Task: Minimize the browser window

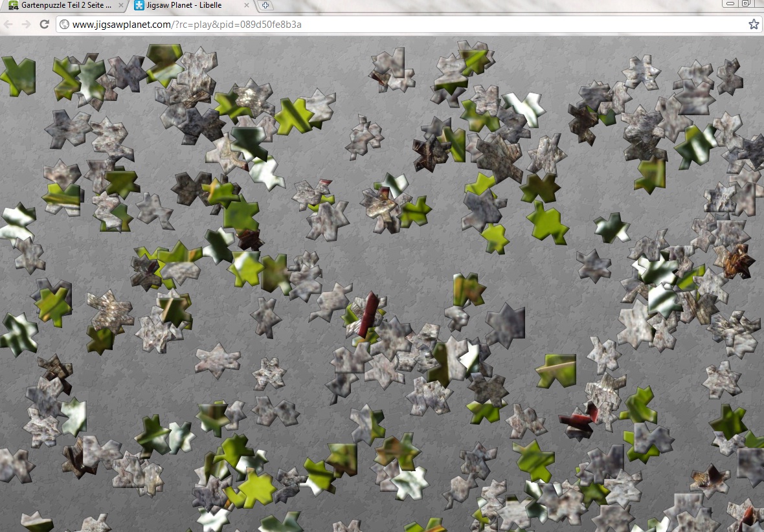Action: point(730,4)
